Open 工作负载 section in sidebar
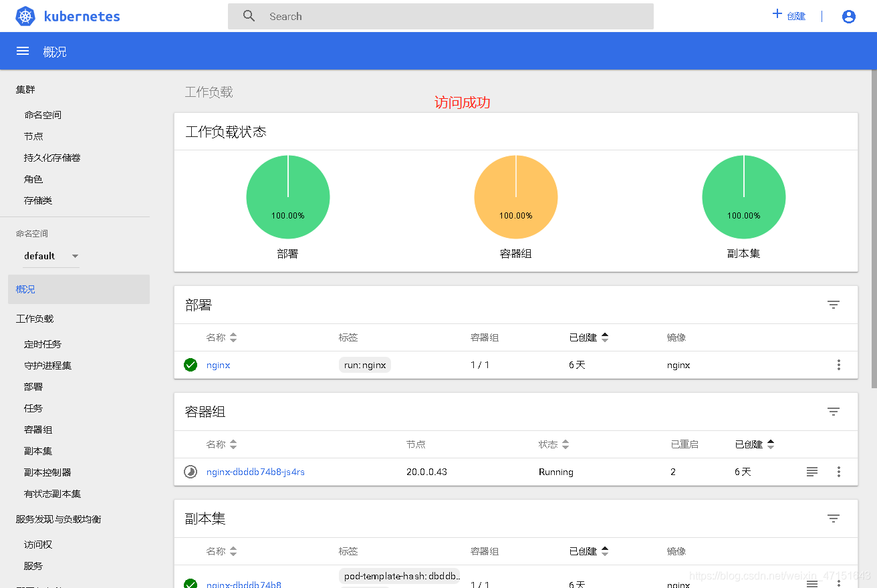Viewport: 877px width, 588px height. (35, 319)
